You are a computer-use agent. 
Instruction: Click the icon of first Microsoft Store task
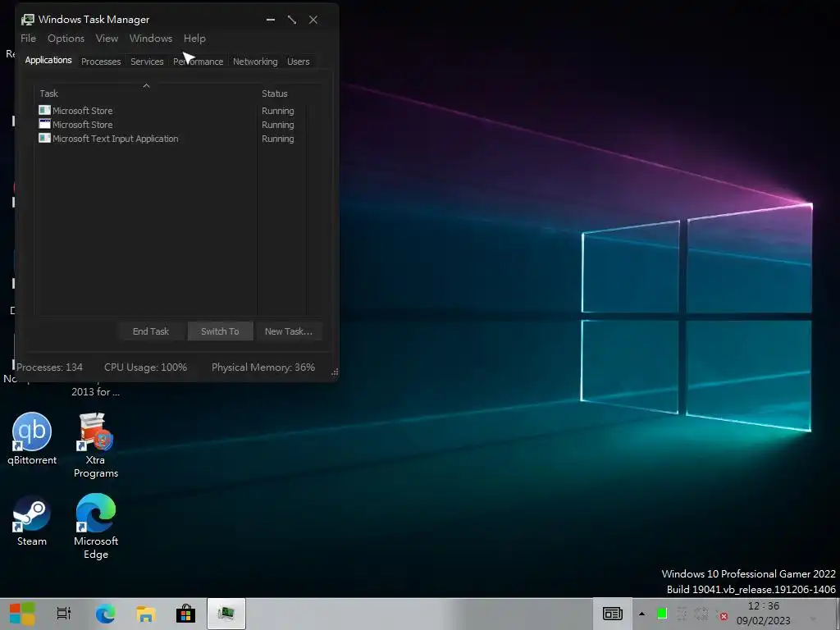coord(44,111)
